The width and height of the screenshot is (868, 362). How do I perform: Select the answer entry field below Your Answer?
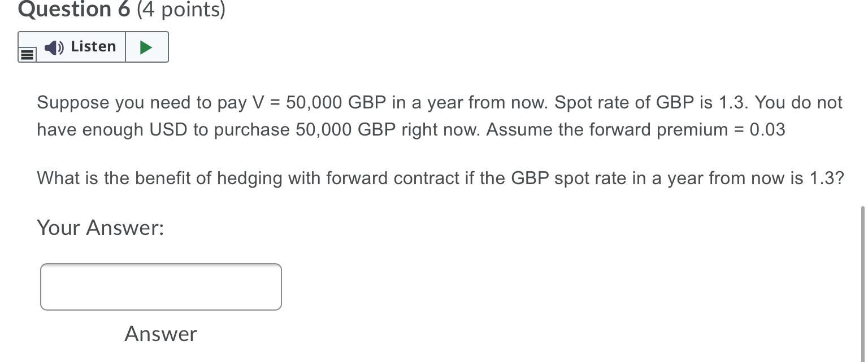click(160, 286)
